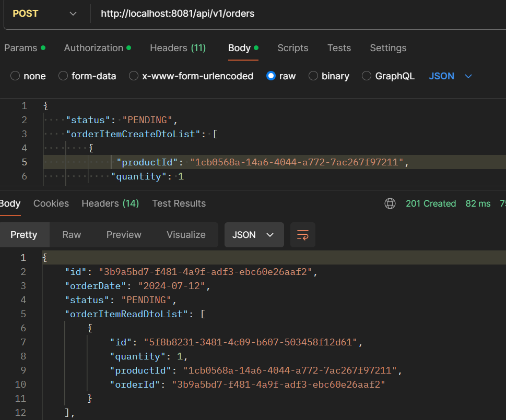Switch to the Params tab
Screen dimensions: 506x420
pyautogui.click(x=25, y=48)
